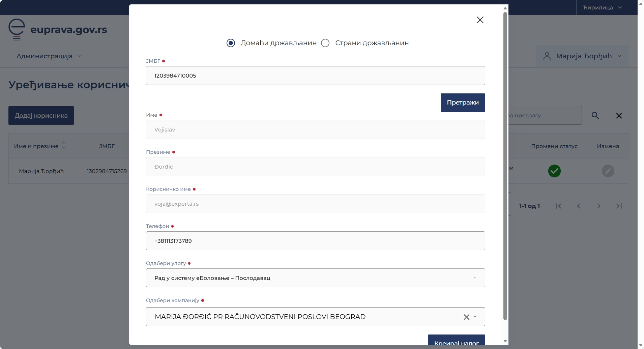This screenshot has height=349, width=644.
Task: Clear the selected company
Action: tap(466, 317)
